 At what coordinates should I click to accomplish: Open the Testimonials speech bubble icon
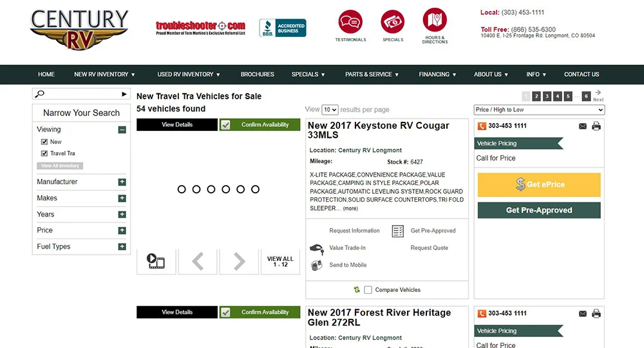pos(350,22)
